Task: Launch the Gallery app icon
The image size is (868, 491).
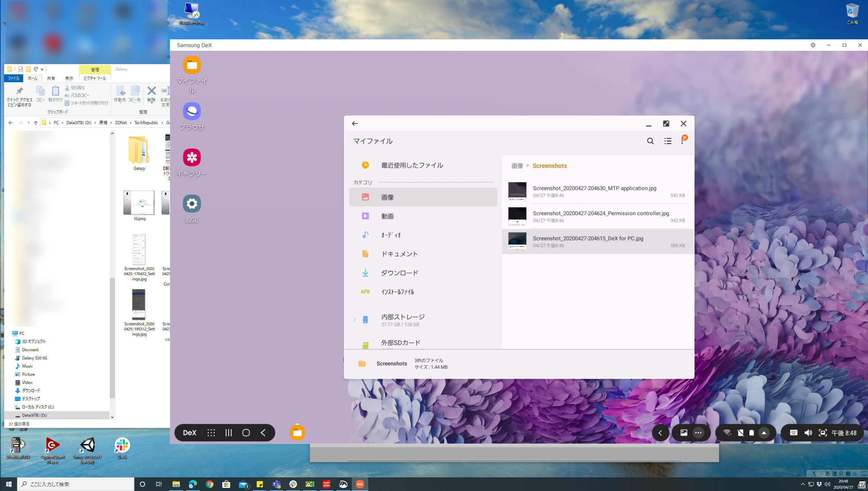Action: coord(192,158)
